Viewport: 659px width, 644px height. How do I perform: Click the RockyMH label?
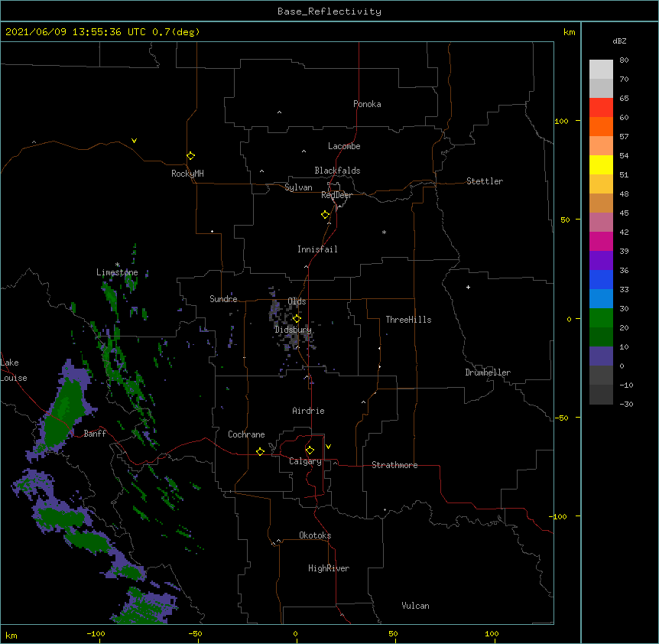click(x=187, y=174)
